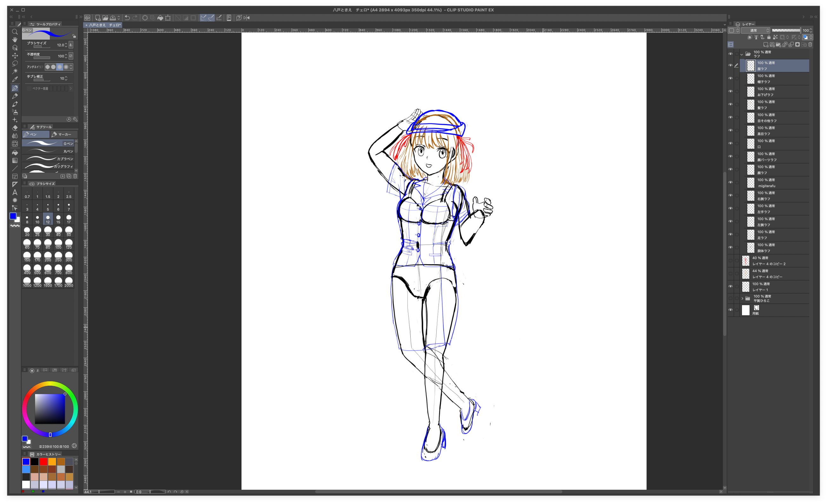Click the Undo arrow in the command bar
This screenshot has height=504, width=827.
click(x=127, y=18)
